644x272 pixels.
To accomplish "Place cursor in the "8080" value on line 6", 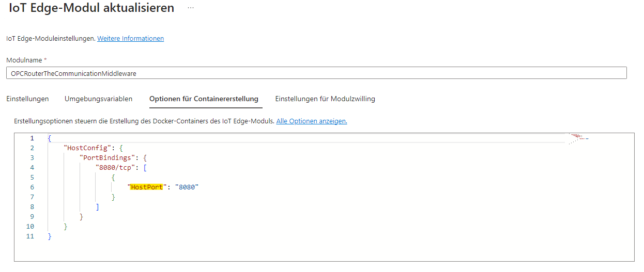I will (187, 187).
